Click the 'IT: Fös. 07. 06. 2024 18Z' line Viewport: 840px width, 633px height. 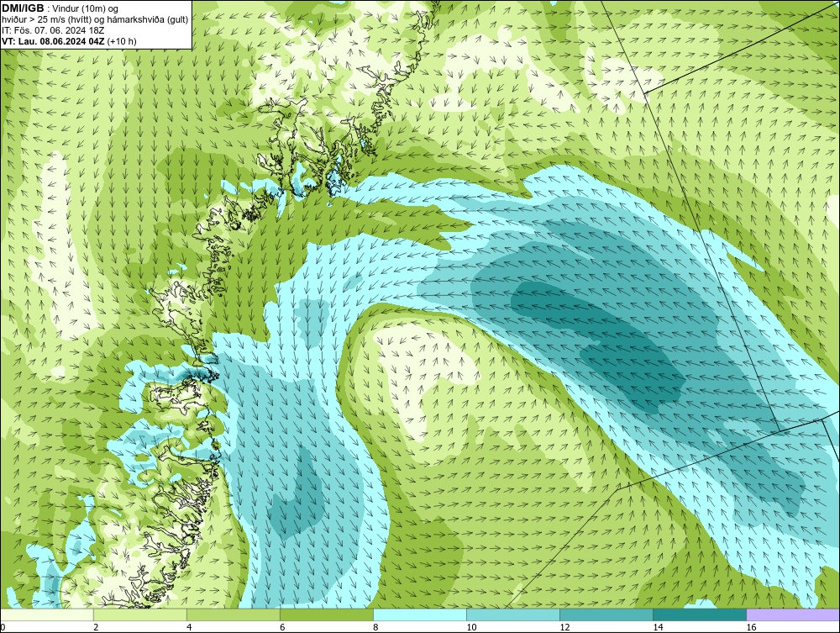pos(53,30)
